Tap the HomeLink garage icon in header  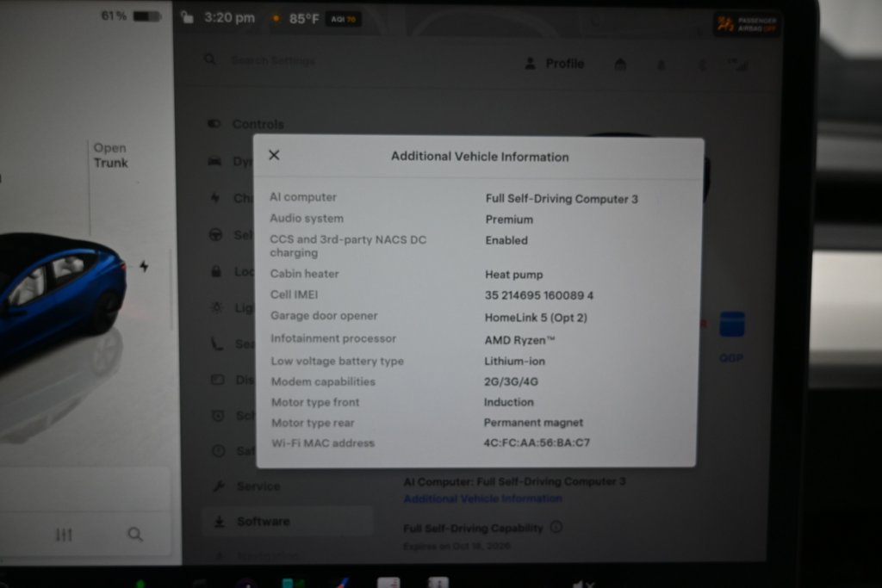[620, 64]
